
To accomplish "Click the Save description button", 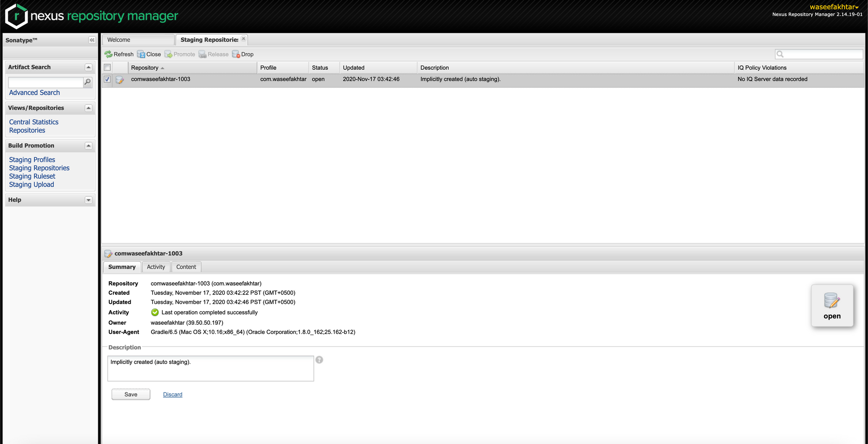I will [131, 395].
